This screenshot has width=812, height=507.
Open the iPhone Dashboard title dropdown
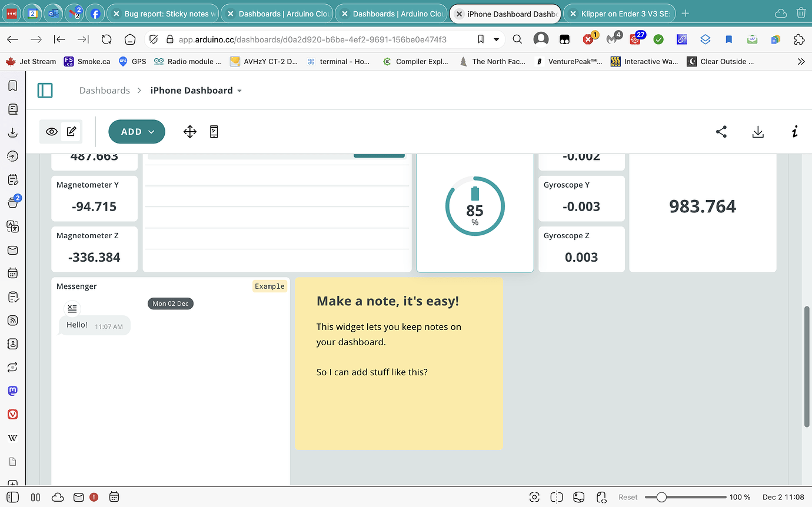pyautogui.click(x=239, y=91)
